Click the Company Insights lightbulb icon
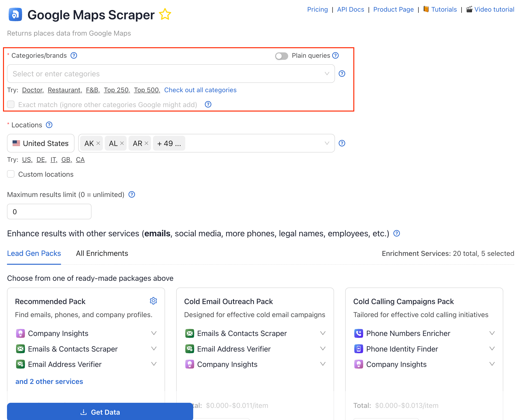Image resolution: width=527 pixels, height=420 pixels. point(20,333)
